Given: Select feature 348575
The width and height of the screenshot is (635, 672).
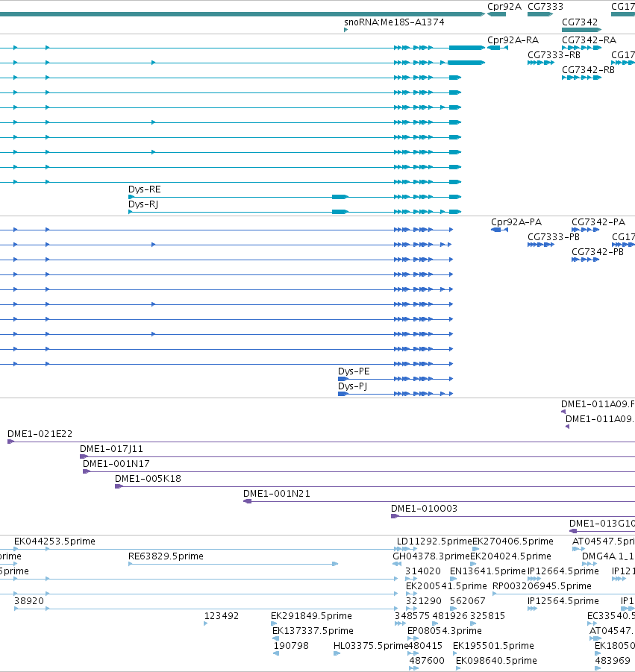Looking at the screenshot, I should pos(412,616).
